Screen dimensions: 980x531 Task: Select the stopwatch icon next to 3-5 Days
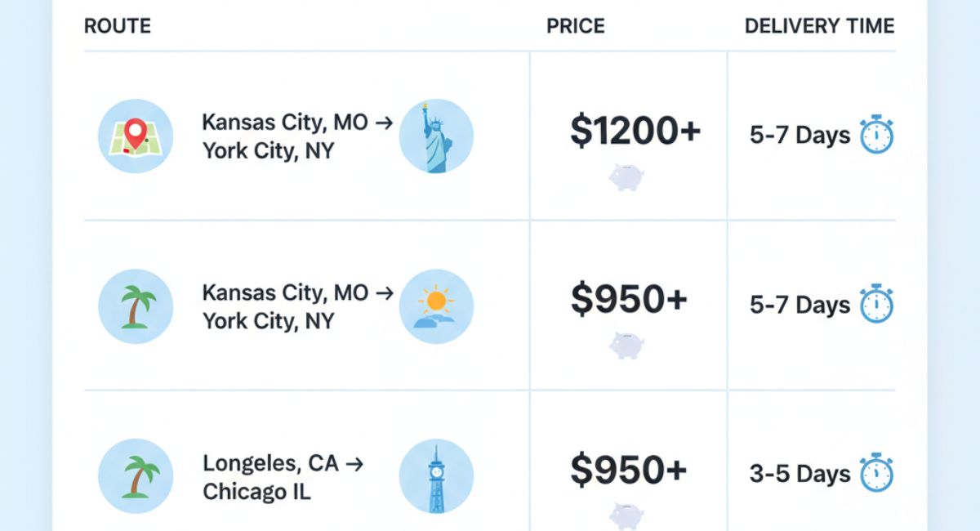coord(875,472)
